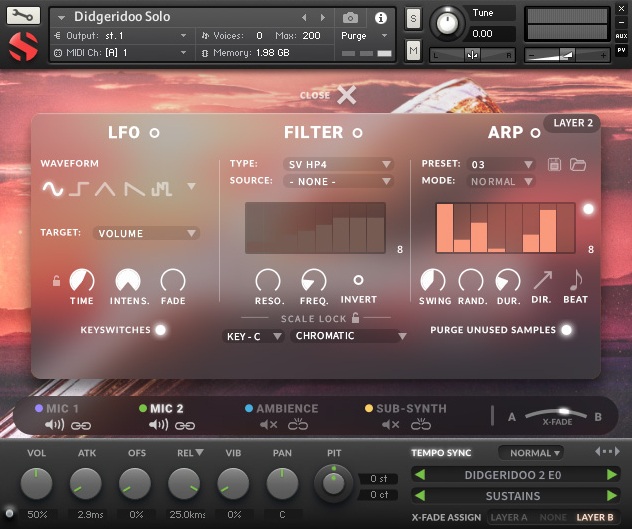Screen dimensions: 632x529
Task: Click the LFO INTENS. knob
Action: (128, 280)
